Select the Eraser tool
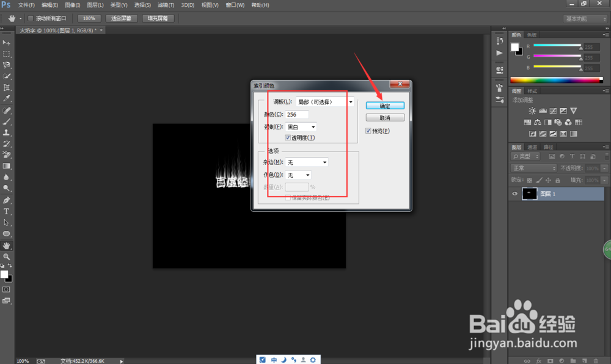611x364 pixels. [7, 155]
